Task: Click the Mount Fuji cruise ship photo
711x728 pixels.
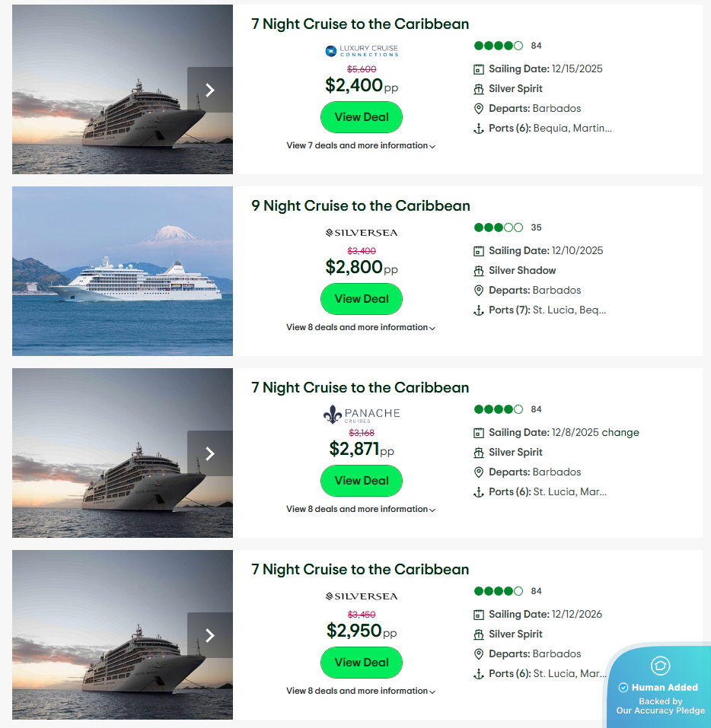Action: click(122, 271)
